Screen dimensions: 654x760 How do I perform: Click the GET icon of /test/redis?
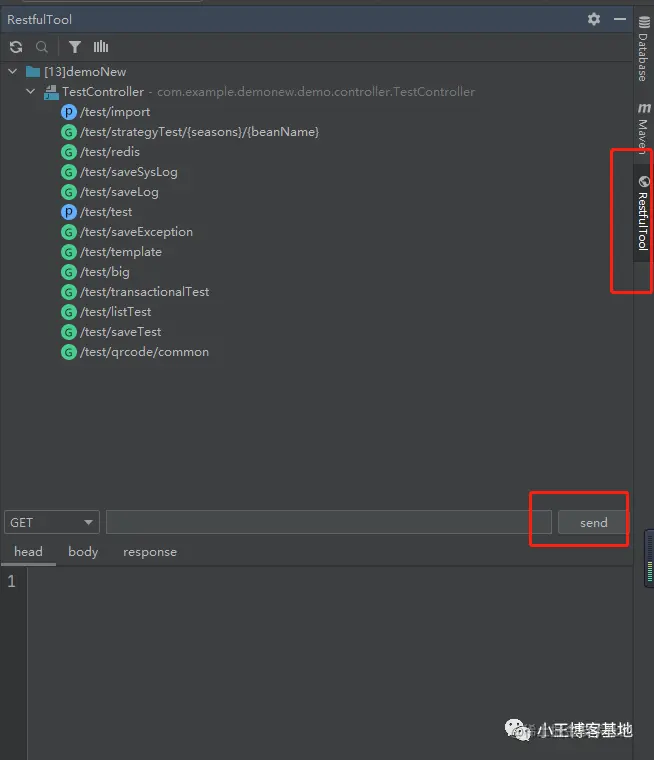click(x=69, y=152)
